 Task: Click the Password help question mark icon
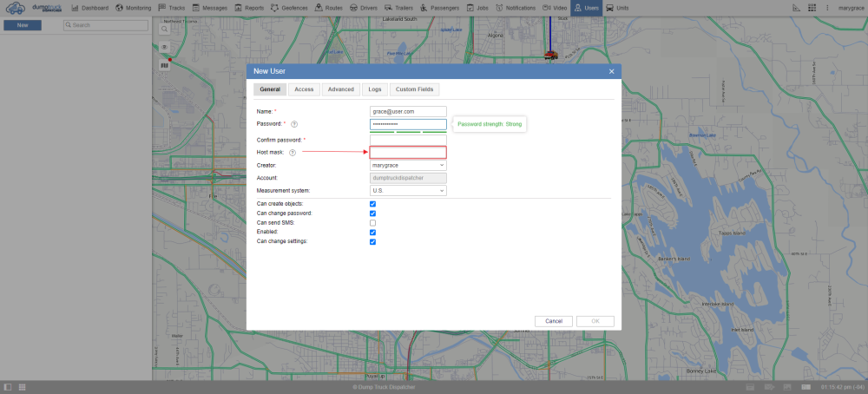pos(294,124)
